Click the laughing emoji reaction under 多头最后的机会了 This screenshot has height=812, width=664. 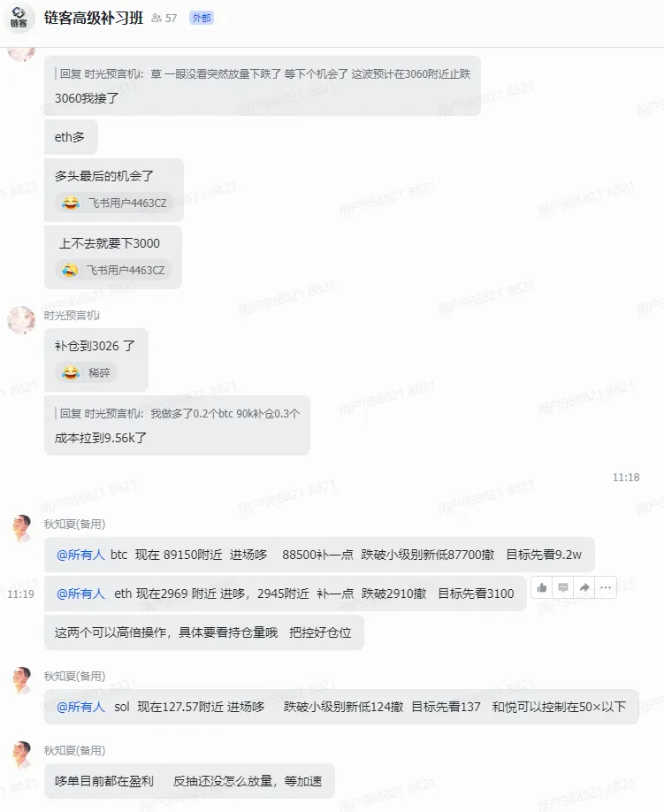point(71,203)
